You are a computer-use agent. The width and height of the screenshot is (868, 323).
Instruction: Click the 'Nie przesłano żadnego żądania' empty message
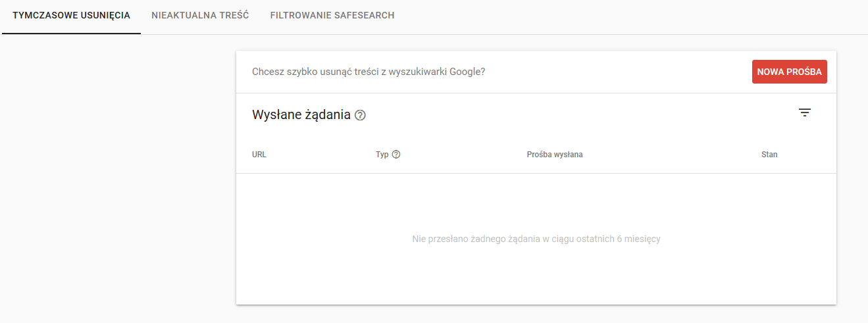[x=536, y=239]
